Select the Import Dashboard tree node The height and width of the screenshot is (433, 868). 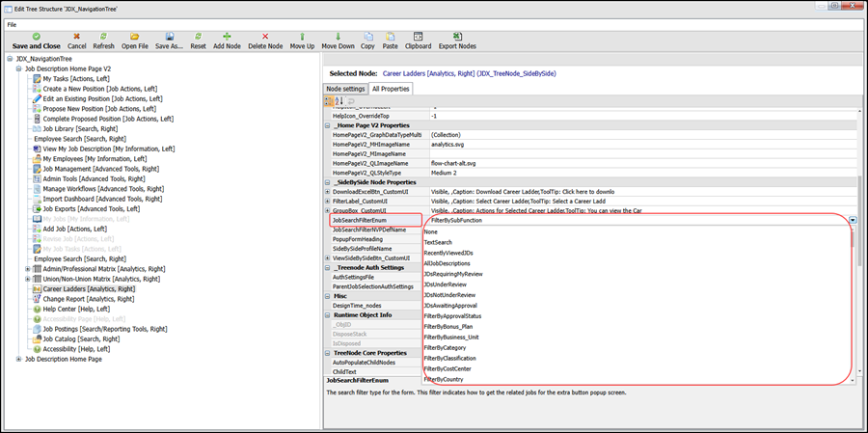click(102, 199)
